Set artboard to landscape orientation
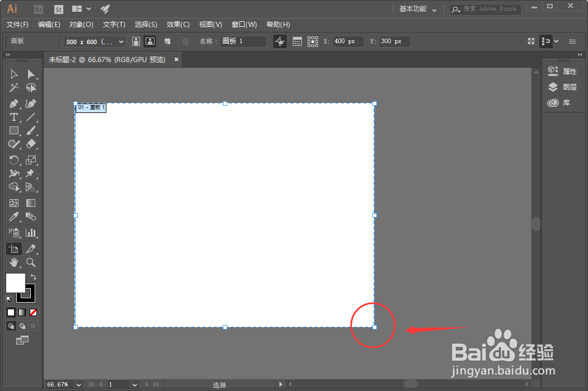 click(150, 41)
